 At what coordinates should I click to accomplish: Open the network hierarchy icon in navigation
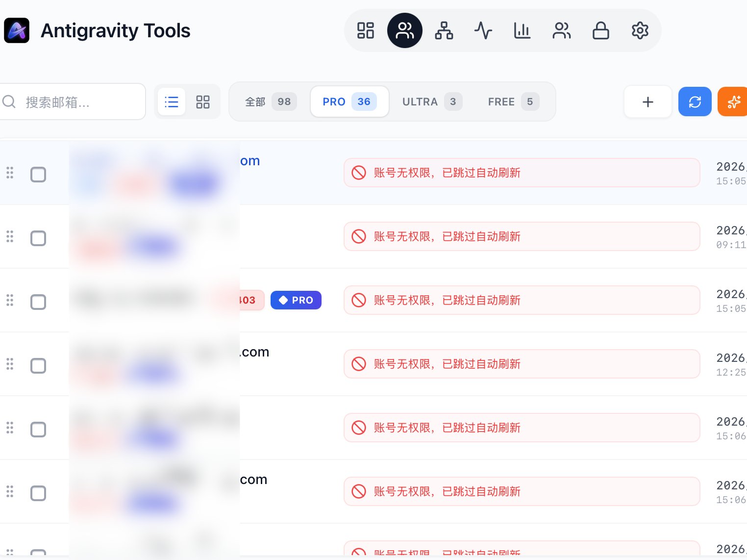coord(444,30)
